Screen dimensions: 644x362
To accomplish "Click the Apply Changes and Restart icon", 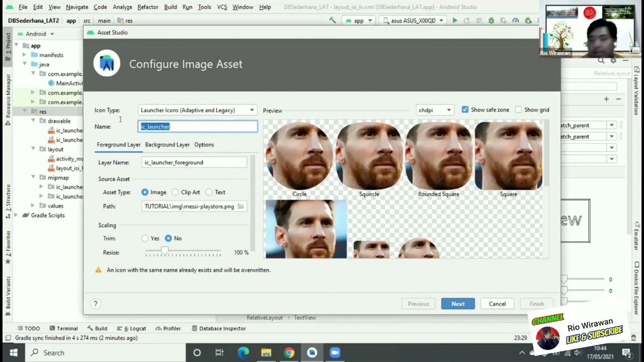I will point(467,21).
